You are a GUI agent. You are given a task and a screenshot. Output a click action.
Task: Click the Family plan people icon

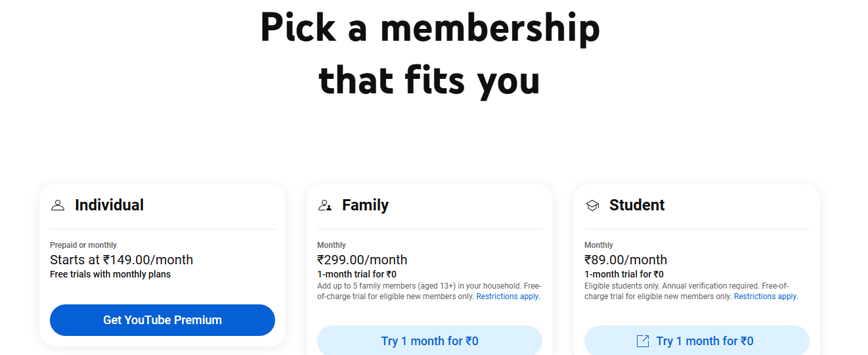point(324,205)
